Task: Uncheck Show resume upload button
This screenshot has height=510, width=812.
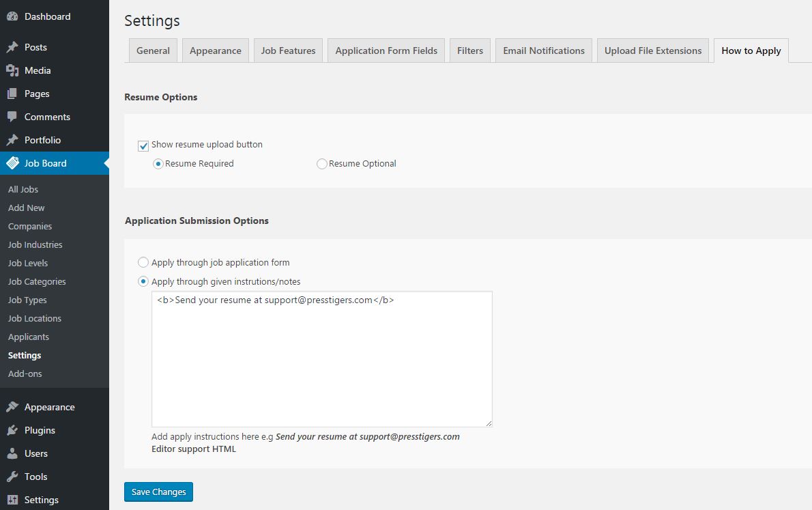Action: 143,145
